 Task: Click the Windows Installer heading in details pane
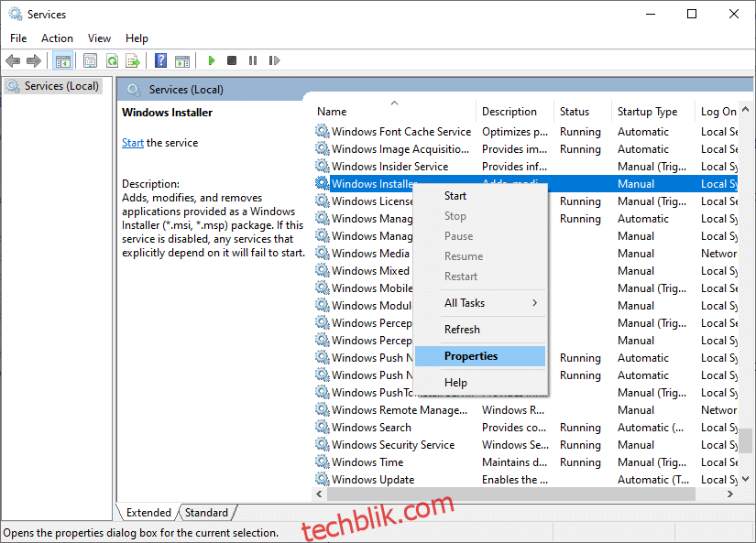[168, 113]
